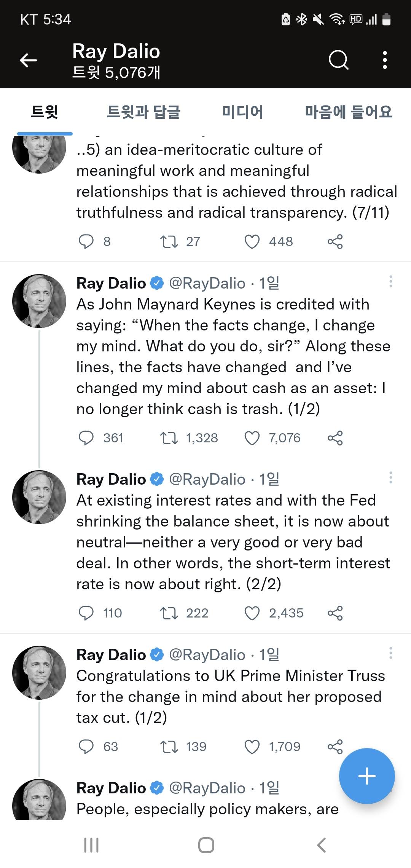Like the "cash is trash" tweet
The width and height of the screenshot is (411, 868).
tap(252, 438)
